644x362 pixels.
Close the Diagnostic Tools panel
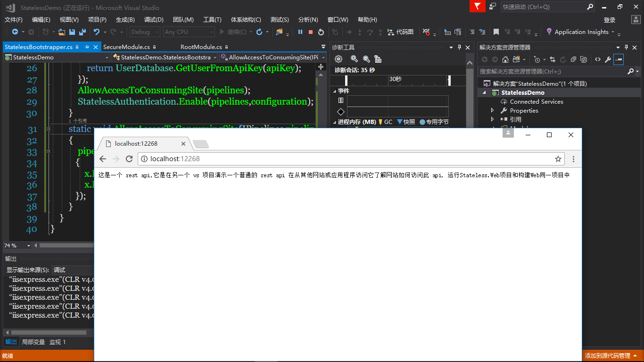click(x=468, y=48)
